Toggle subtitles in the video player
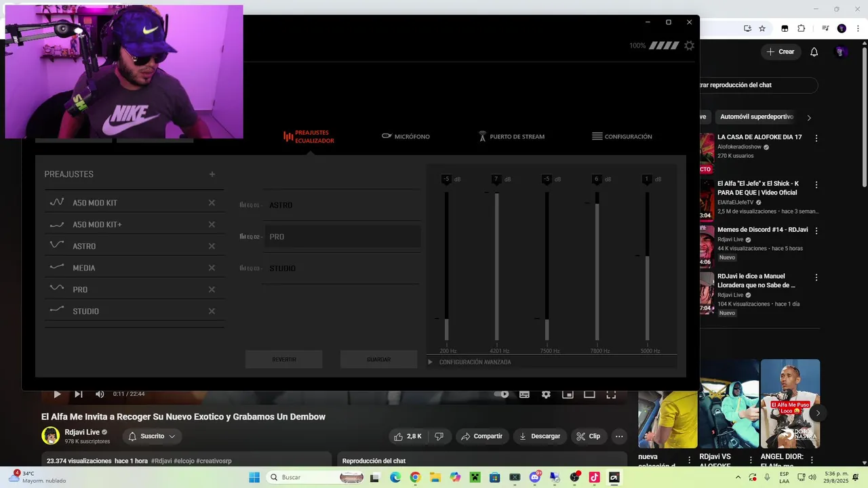 coord(524,394)
